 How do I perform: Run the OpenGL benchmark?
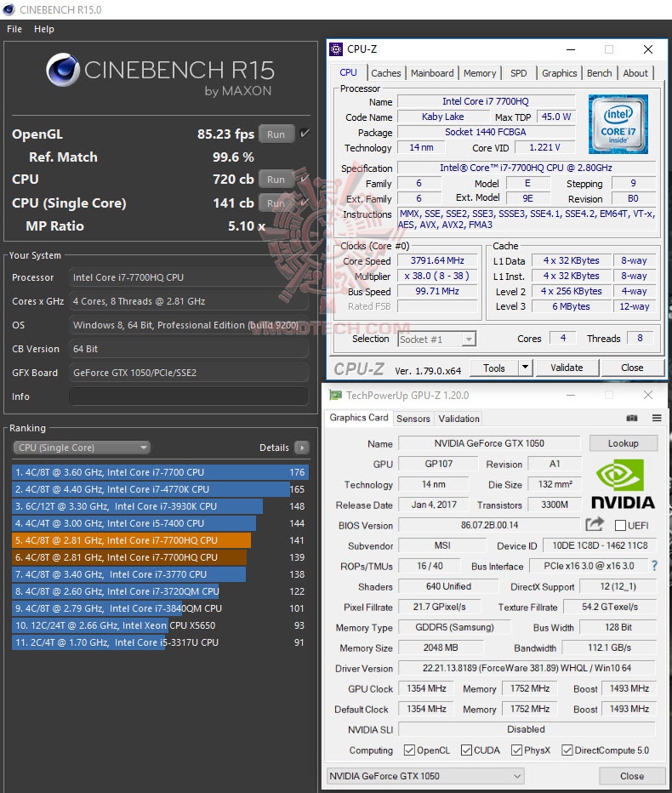[x=276, y=134]
